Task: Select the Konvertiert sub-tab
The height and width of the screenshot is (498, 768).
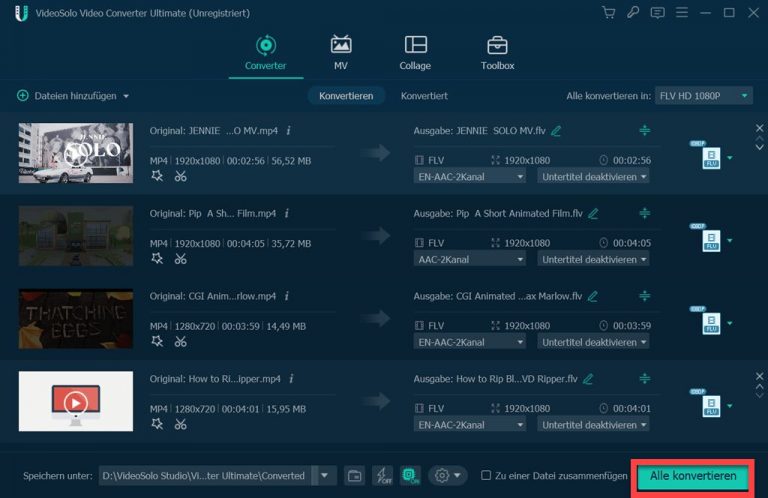Action: click(424, 96)
